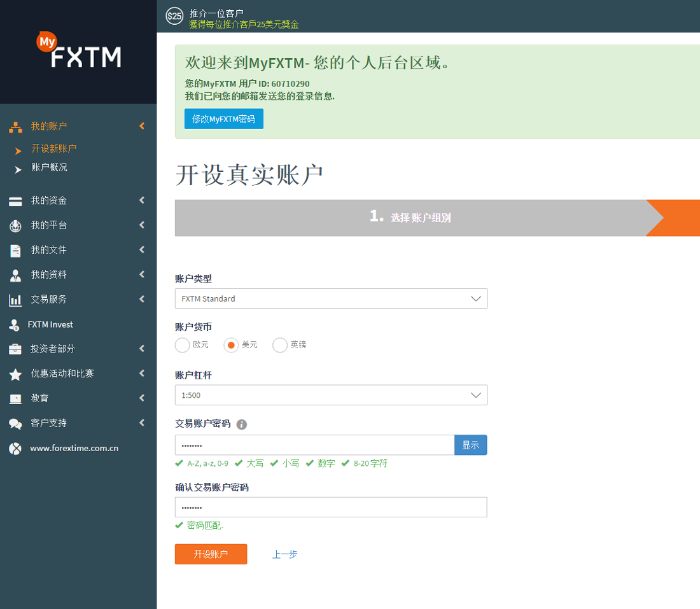Click the 教育 laptop icon
700x609 pixels.
16,399
